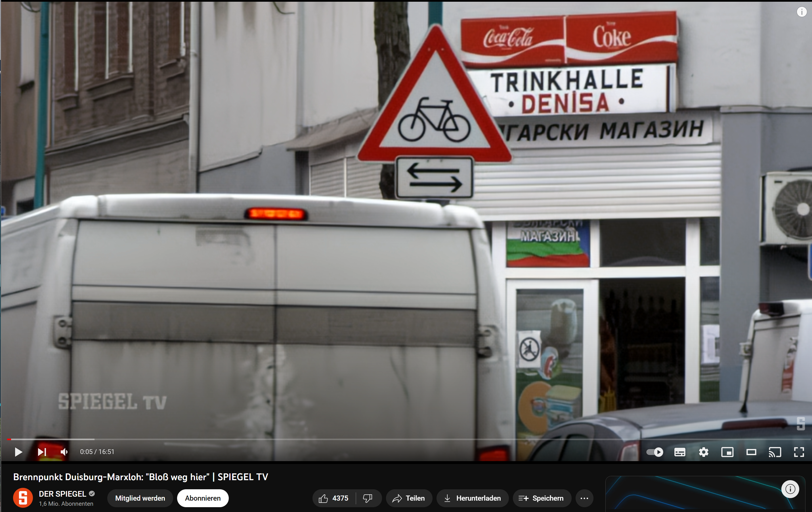
Task: Enter fullscreen mode
Action: pyautogui.click(x=799, y=452)
